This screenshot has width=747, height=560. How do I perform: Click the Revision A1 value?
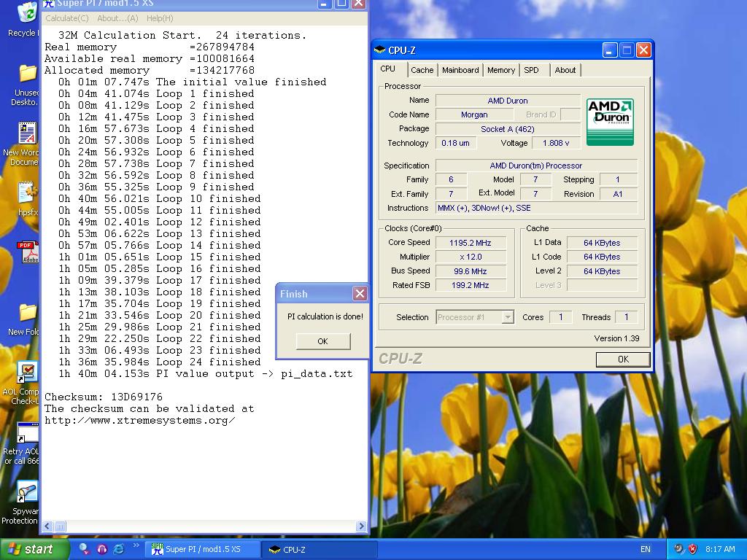(618, 194)
